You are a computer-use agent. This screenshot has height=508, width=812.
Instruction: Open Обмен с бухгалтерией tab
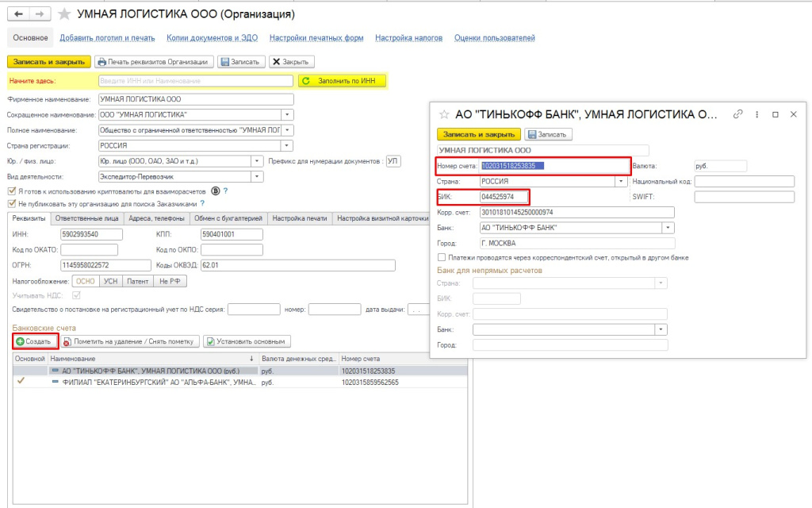pos(228,218)
